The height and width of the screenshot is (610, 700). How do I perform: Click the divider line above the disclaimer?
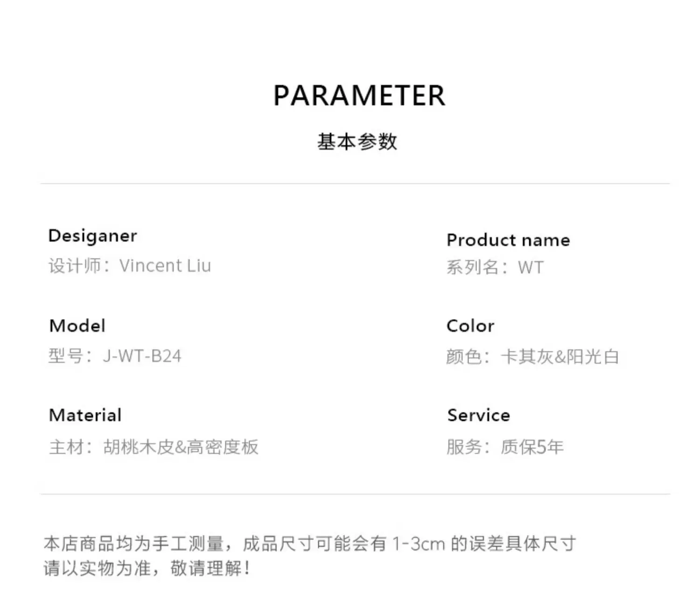click(x=355, y=494)
